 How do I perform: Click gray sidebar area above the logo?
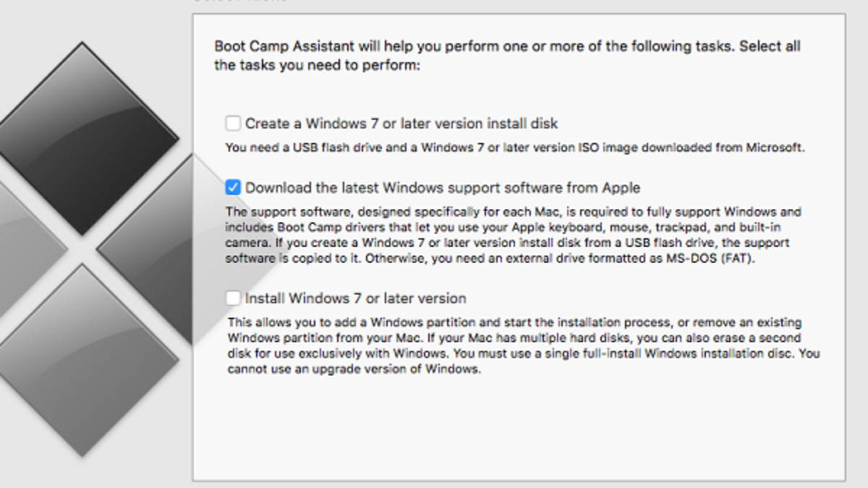(87, 18)
